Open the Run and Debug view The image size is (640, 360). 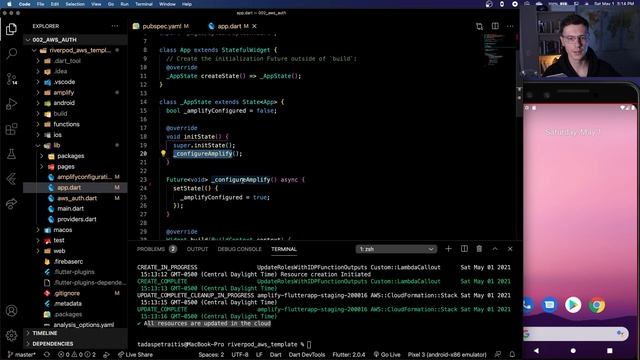[x=11, y=104]
